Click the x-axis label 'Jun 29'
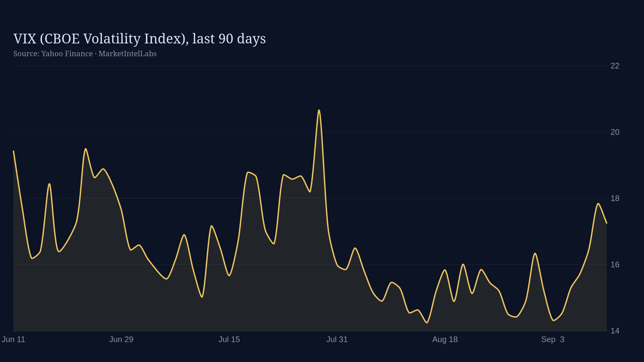 point(121,339)
